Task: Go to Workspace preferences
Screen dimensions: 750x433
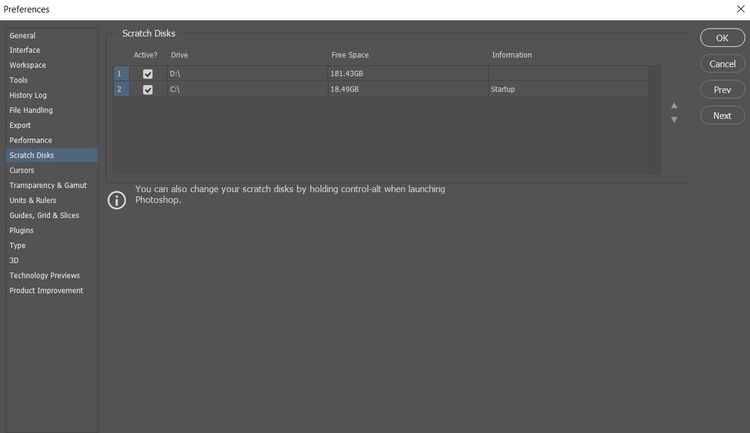Action: (28, 65)
